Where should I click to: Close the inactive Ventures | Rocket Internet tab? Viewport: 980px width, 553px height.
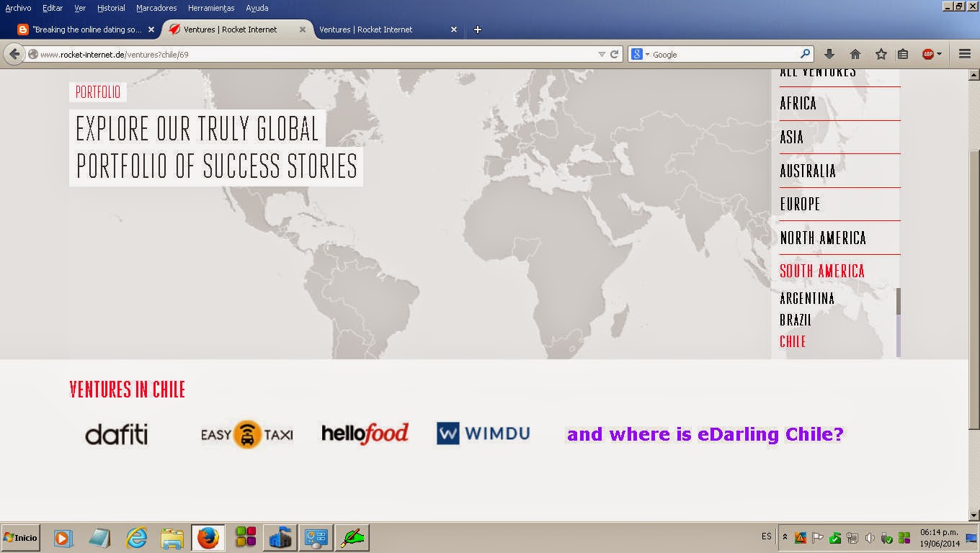point(454,30)
